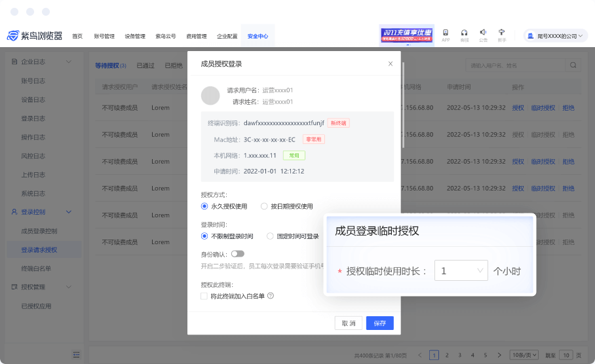Screen dimensions: 595x364
Task: Select 不限制登录时间 radio option
Action: point(204,236)
